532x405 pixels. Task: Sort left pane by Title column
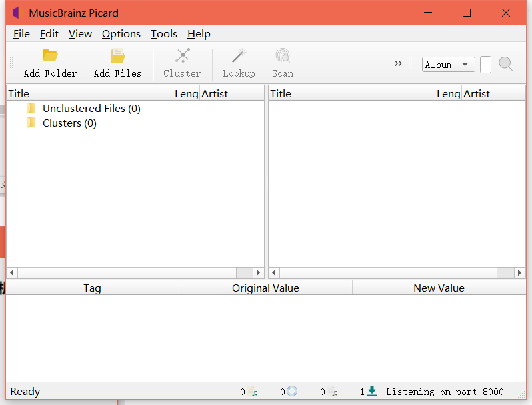(x=90, y=93)
